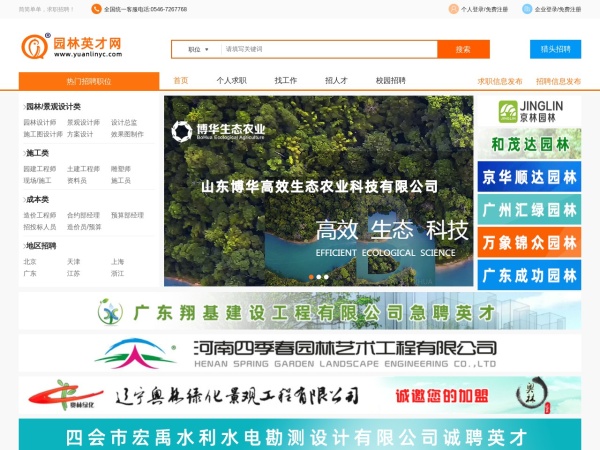Screen dimensions: 600x450
Task: Open 广东翔基建设工程 ad banner
Action: click(x=300, y=311)
